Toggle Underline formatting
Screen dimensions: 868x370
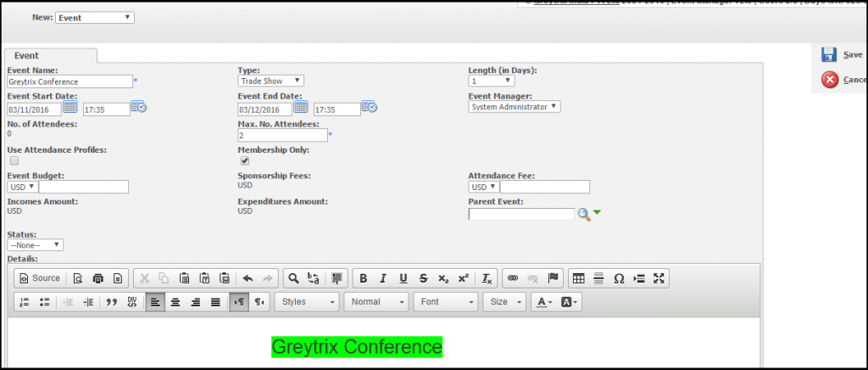click(403, 278)
